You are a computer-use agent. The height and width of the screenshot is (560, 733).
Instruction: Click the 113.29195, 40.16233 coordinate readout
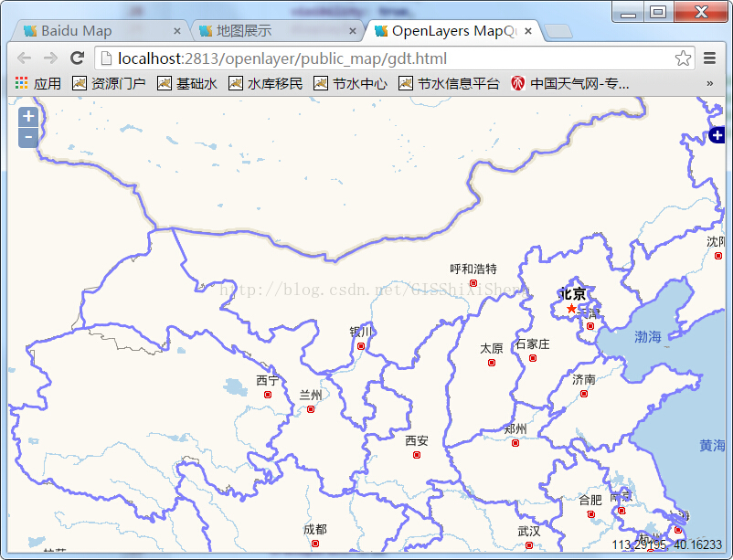[x=666, y=544]
